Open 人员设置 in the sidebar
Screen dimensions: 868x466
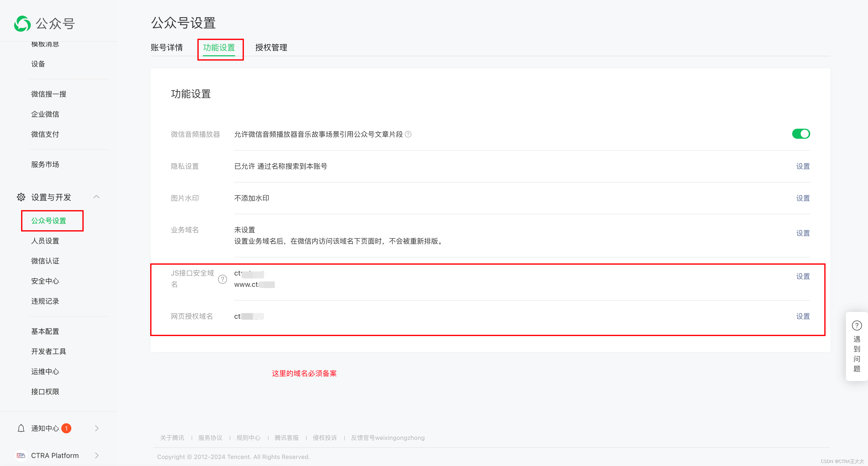(45, 241)
